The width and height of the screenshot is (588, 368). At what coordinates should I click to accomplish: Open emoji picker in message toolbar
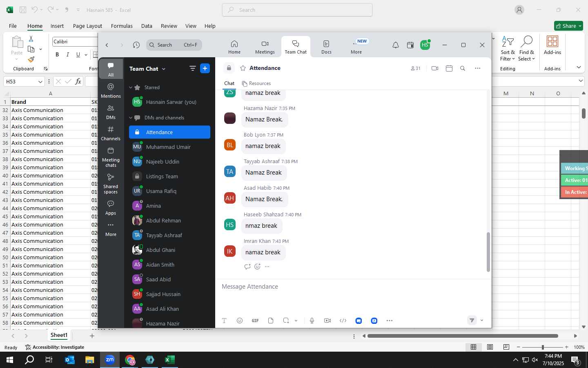(240, 321)
